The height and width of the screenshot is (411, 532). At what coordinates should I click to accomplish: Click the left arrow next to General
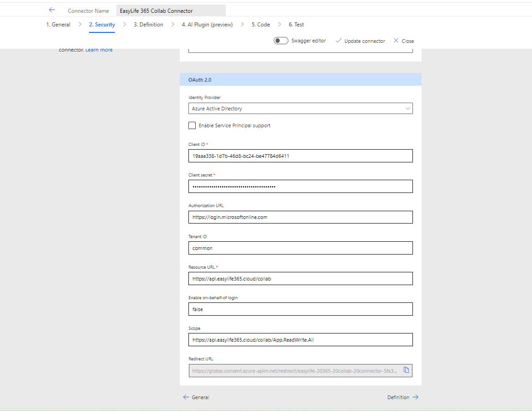point(186,397)
